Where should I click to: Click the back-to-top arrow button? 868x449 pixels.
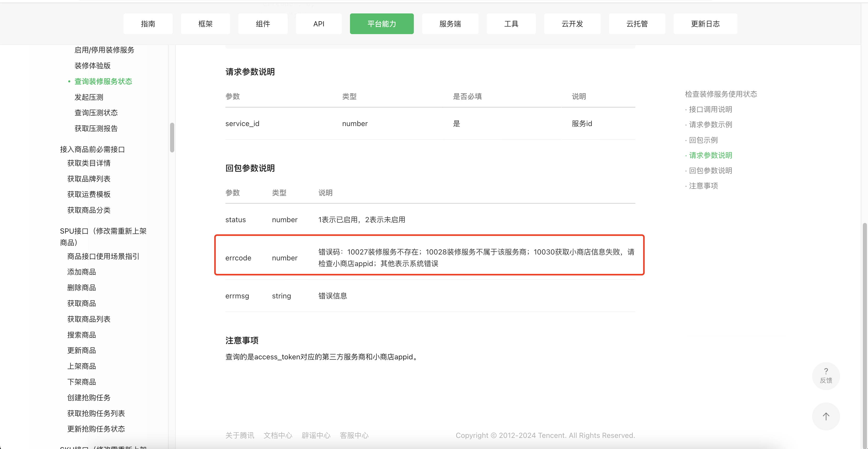826,416
